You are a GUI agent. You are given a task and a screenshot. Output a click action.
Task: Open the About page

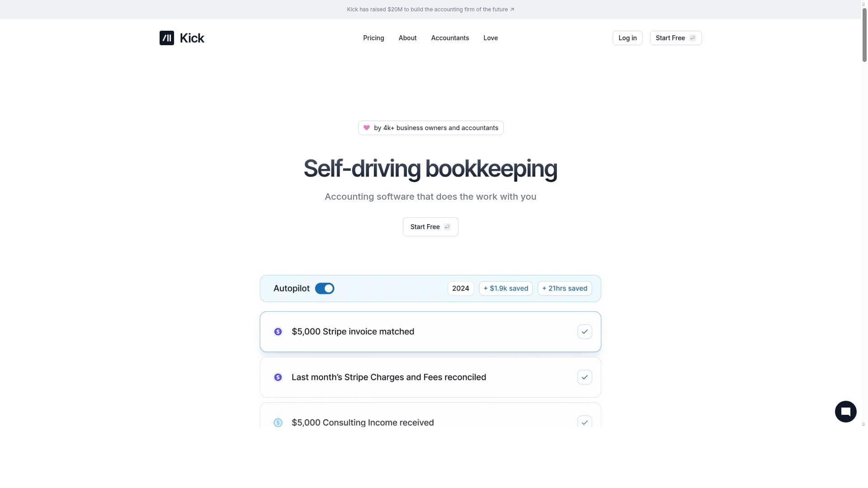[x=407, y=38]
